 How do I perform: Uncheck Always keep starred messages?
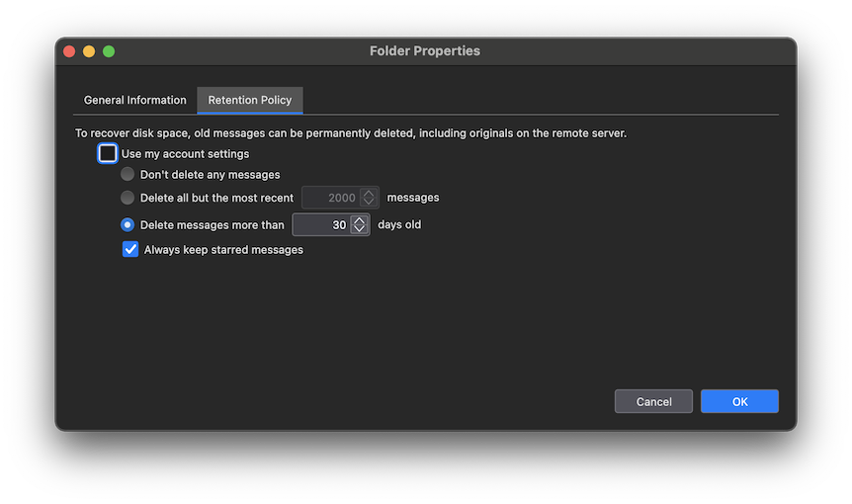pos(130,250)
